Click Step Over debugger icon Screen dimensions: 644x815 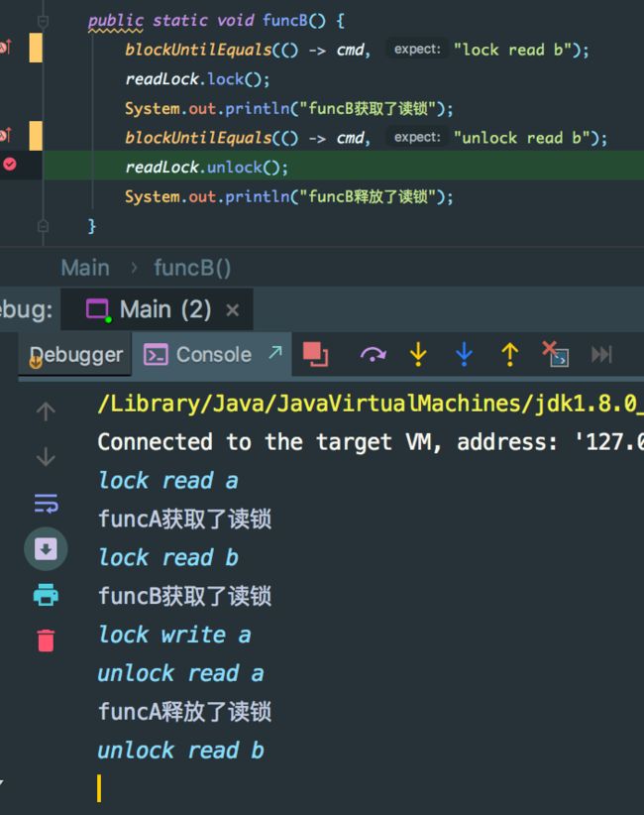tap(373, 355)
